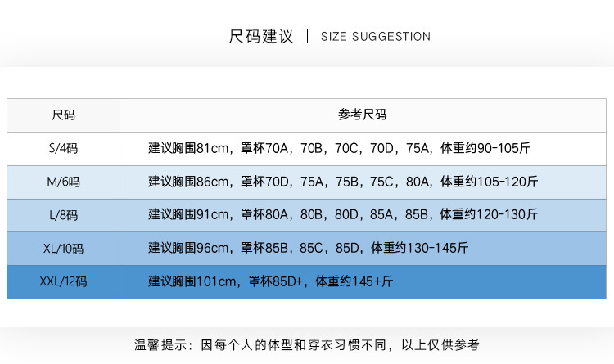614x364 pixels.
Task: Select the 建议胸围86cm description row
Action: pyautogui.click(x=343, y=182)
